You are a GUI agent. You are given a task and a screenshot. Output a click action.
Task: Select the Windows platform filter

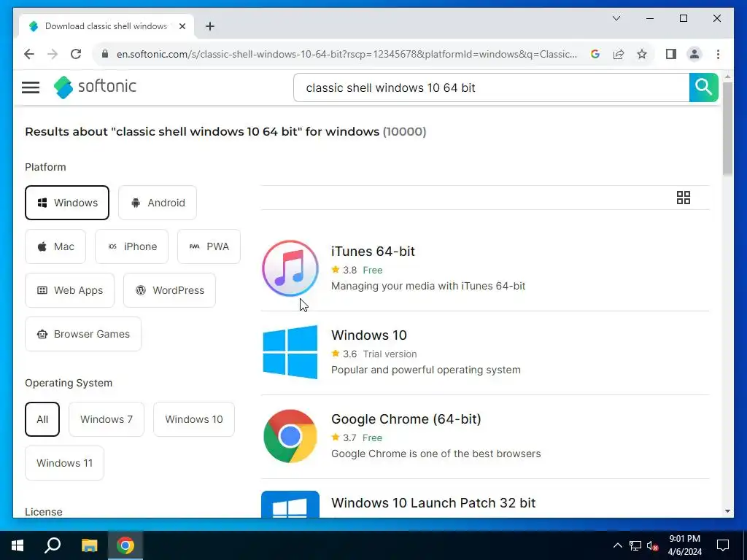pos(67,203)
